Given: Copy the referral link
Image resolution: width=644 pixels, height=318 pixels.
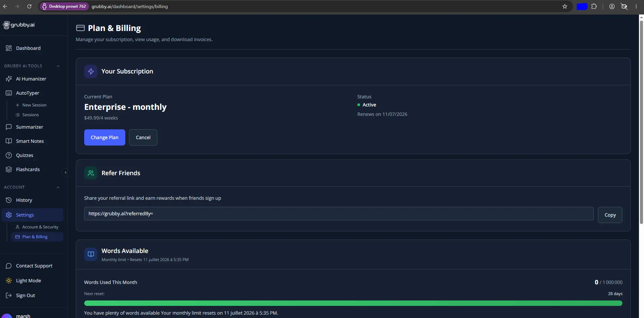Looking at the screenshot, I should (610, 215).
